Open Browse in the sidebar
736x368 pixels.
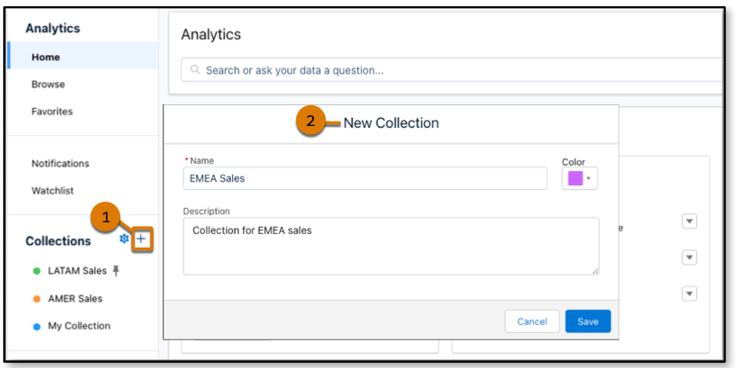click(48, 84)
